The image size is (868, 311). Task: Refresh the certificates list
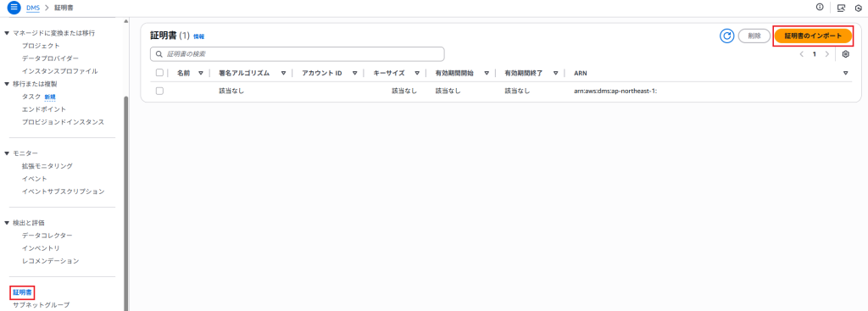click(x=726, y=36)
